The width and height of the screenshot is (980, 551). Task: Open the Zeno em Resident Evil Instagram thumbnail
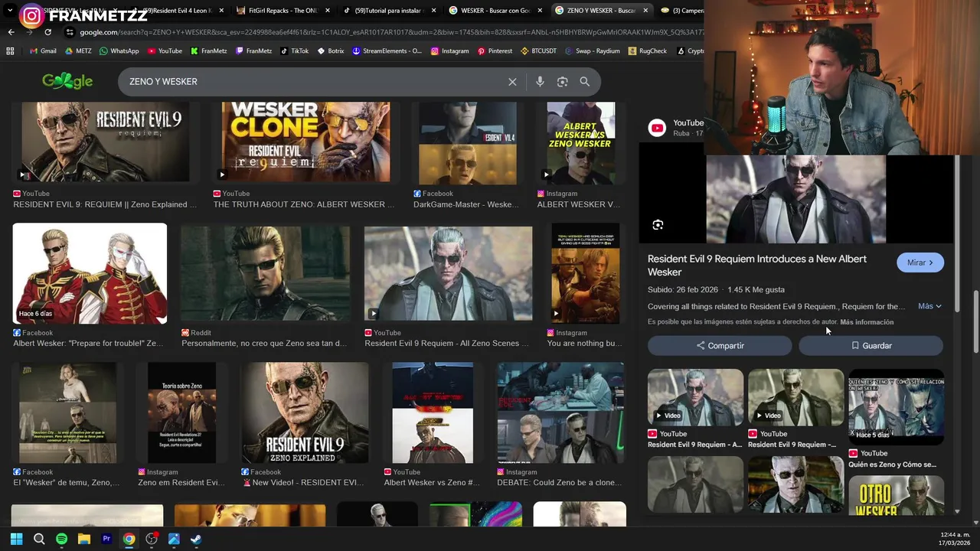[x=182, y=412]
